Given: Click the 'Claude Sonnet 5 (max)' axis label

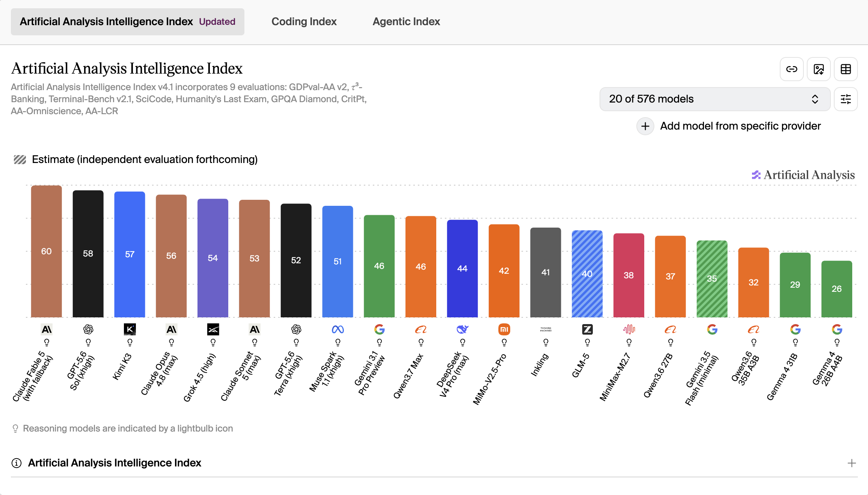Looking at the screenshot, I should (x=241, y=376).
